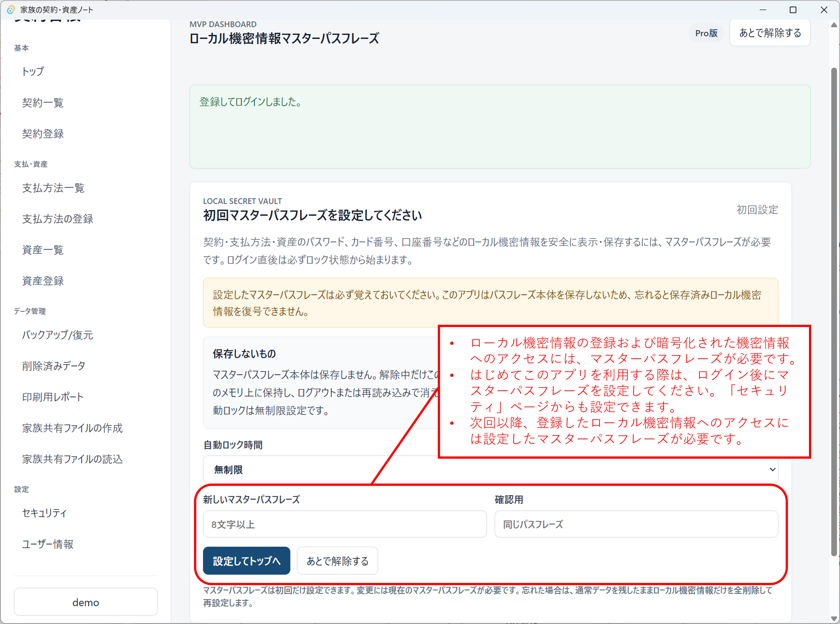
Task: Open 印刷用レポート from sidebar
Action: pos(52,397)
